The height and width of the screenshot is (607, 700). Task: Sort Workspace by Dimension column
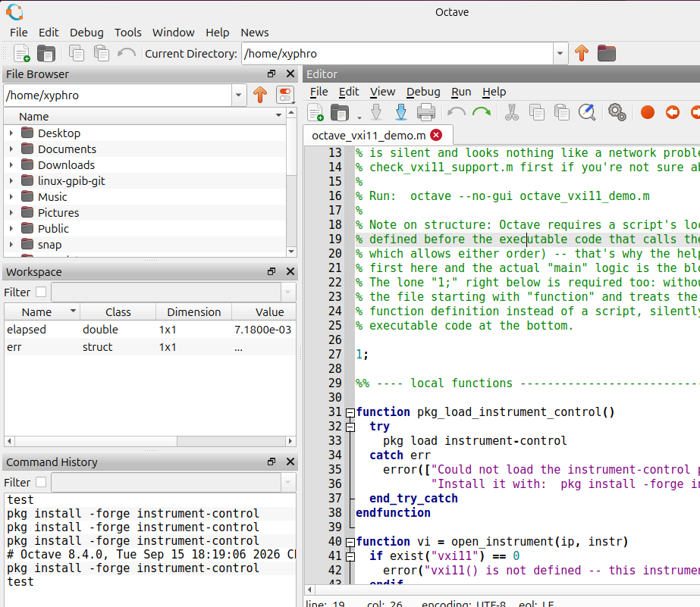pyautogui.click(x=193, y=312)
